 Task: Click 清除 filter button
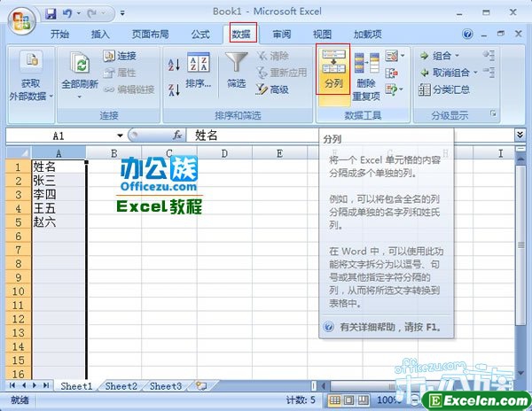[273, 56]
